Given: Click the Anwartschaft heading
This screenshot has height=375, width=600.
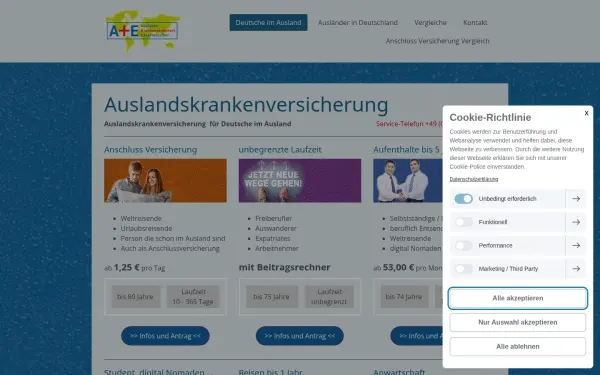Looking at the screenshot, I should point(399,372).
